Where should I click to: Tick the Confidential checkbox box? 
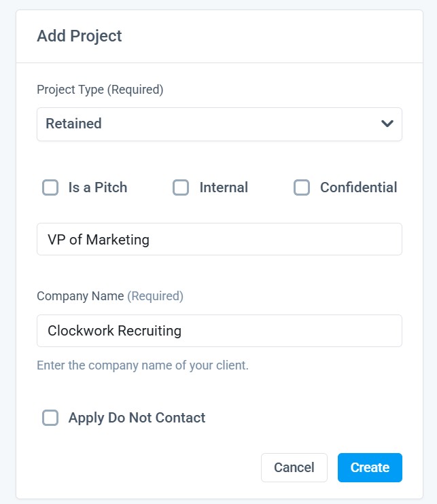pos(301,187)
